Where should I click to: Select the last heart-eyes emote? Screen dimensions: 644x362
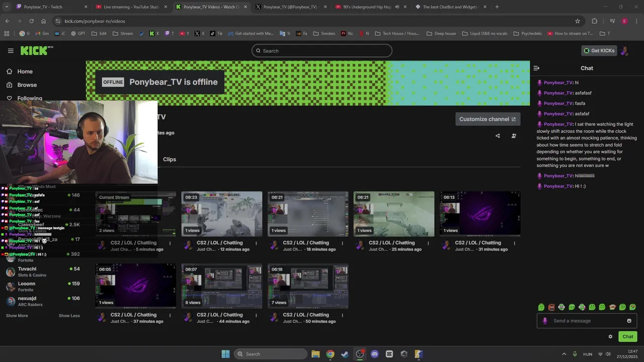coord(632,307)
